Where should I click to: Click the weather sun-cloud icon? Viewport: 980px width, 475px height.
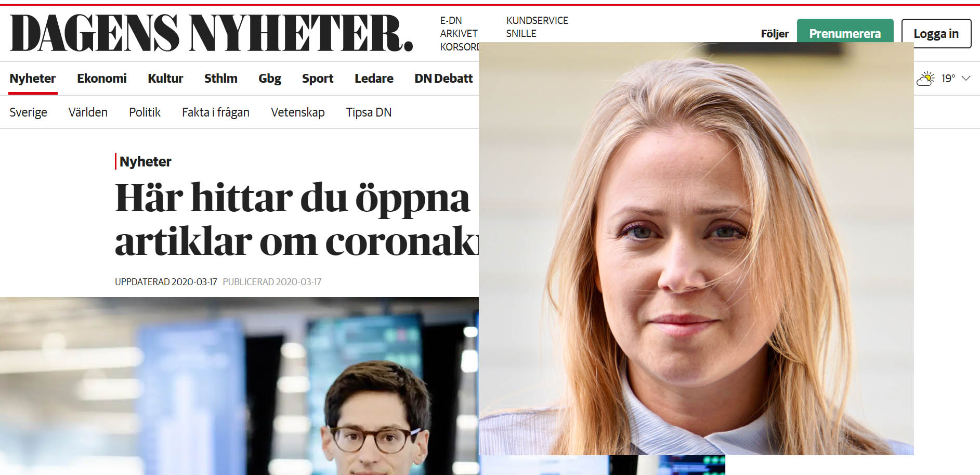[925, 79]
